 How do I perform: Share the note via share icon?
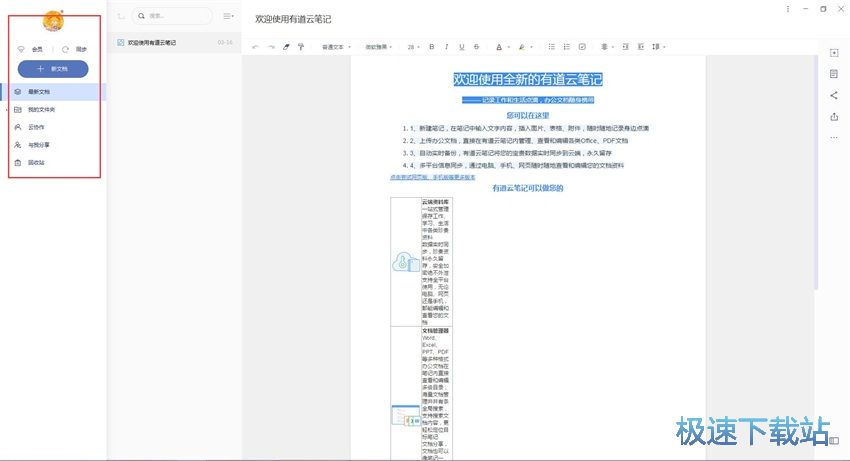pyautogui.click(x=834, y=95)
